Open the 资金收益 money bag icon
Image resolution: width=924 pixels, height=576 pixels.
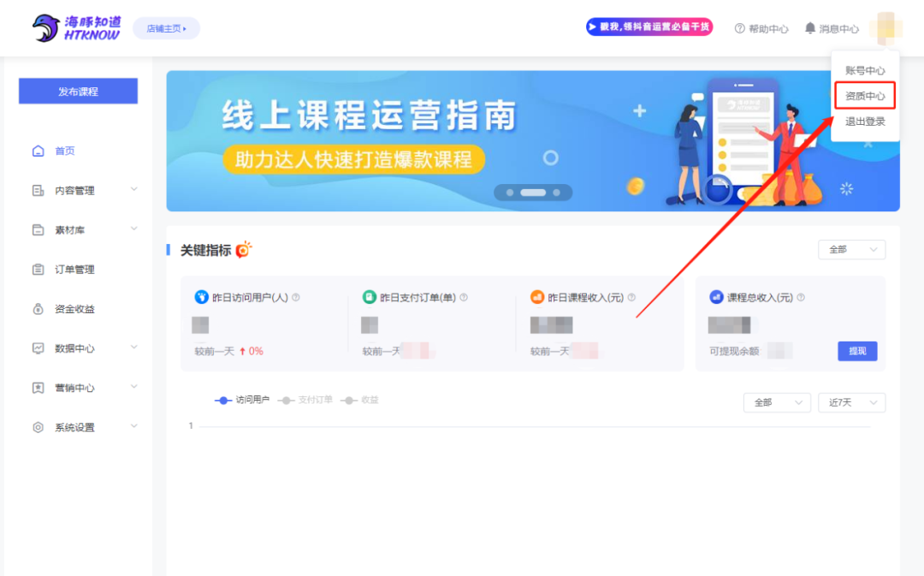(38, 309)
